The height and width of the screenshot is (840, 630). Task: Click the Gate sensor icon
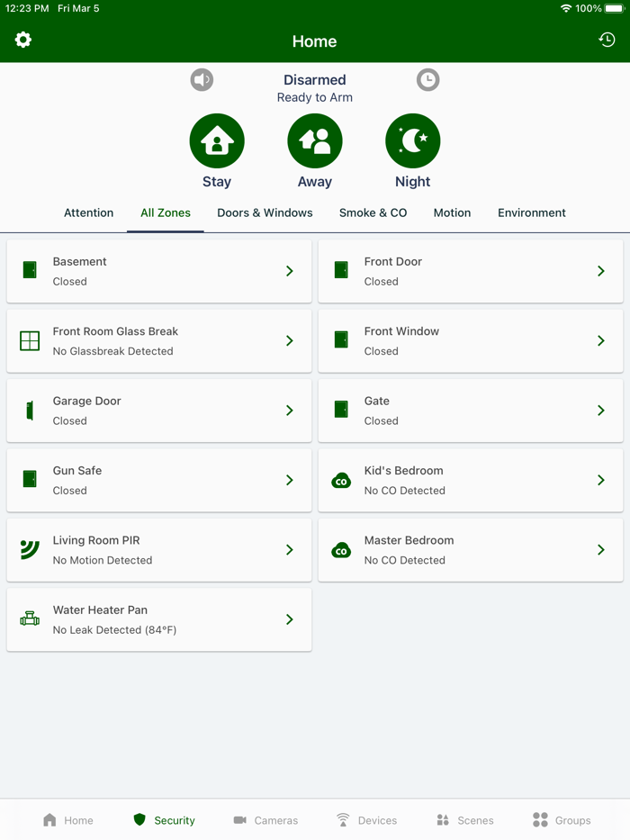click(x=341, y=410)
